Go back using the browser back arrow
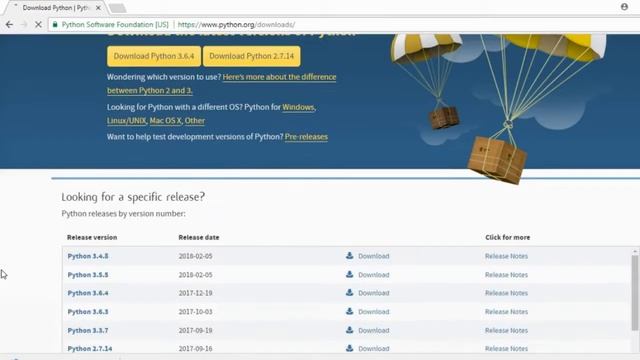The height and width of the screenshot is (360, 640). [x=9, y=24]
